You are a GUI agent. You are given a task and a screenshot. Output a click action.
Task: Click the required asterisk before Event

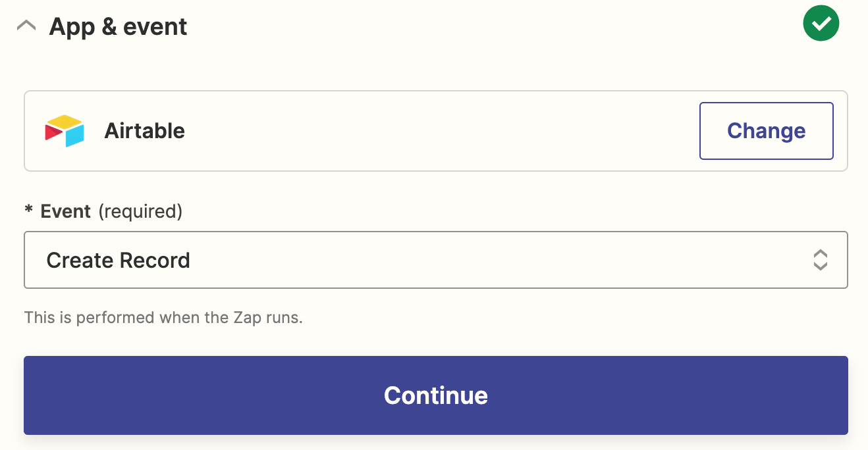[28, 211]
